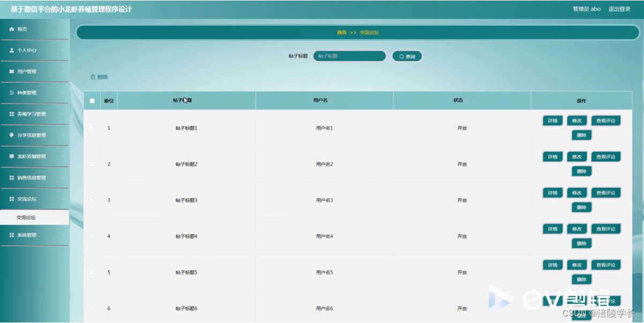Collapse the 交流论坛 sidebar group chevron
Image resolution: width=644 pixels, height=323 pixels.
63,199
